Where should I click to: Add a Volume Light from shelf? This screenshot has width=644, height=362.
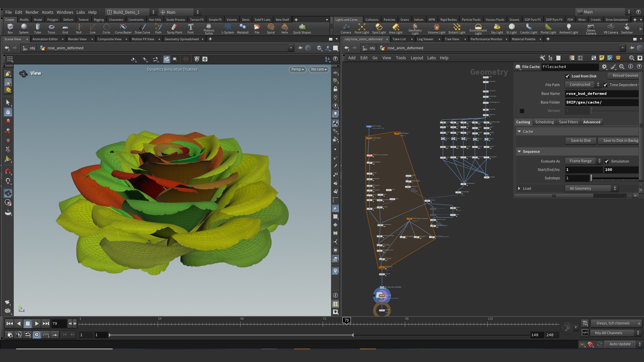(x=436, y=28)
